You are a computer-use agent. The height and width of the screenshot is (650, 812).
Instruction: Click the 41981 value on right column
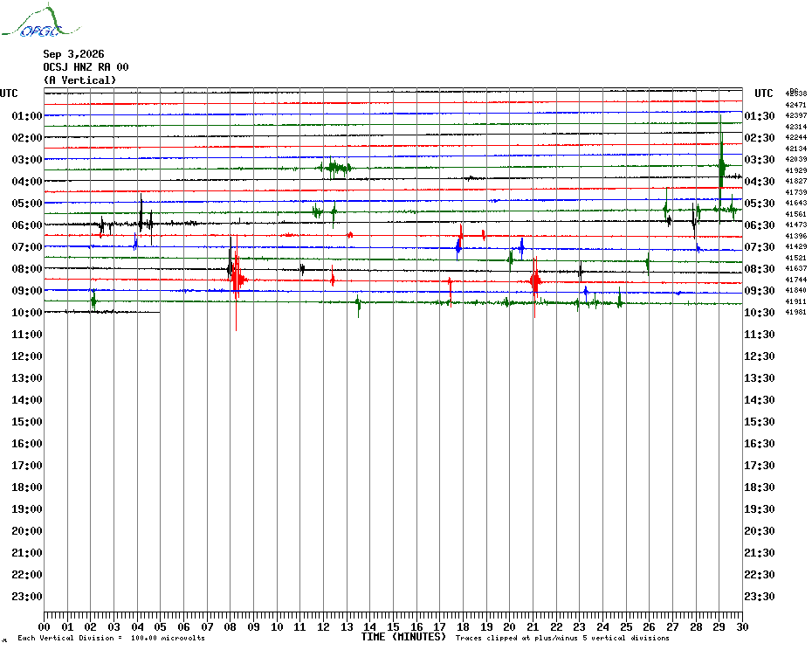click(x=796, y=312)
